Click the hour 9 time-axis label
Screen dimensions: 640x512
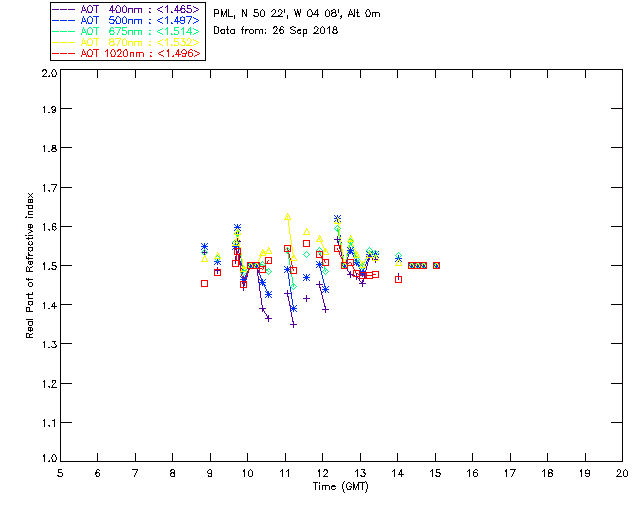pyautogui.click(x=210, y=473)
